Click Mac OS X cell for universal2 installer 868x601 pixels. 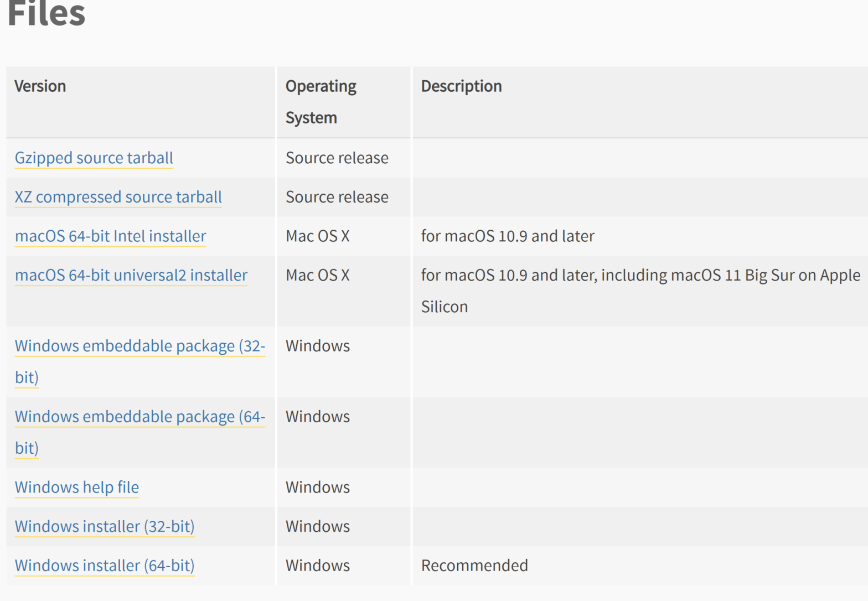coord(317,276)
